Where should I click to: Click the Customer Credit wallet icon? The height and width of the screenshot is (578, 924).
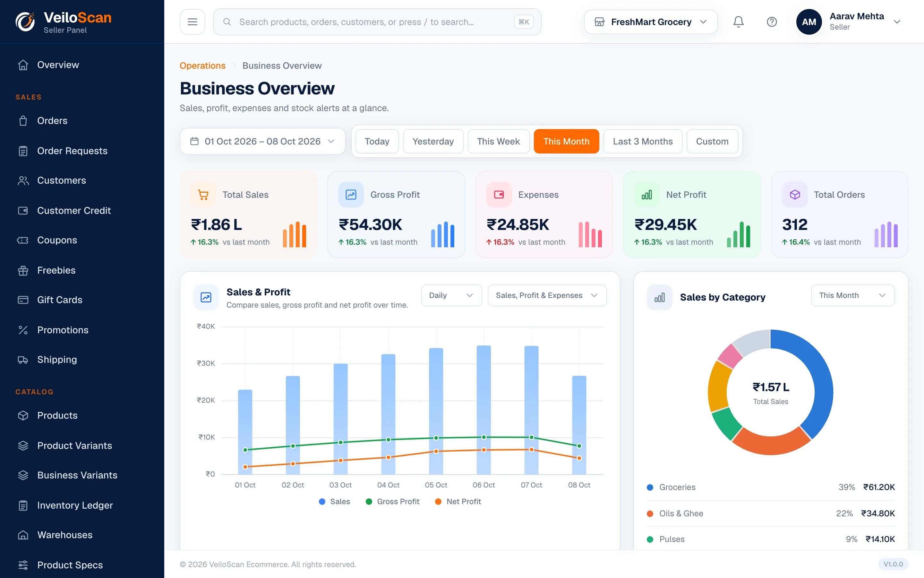tap(23, 211)
